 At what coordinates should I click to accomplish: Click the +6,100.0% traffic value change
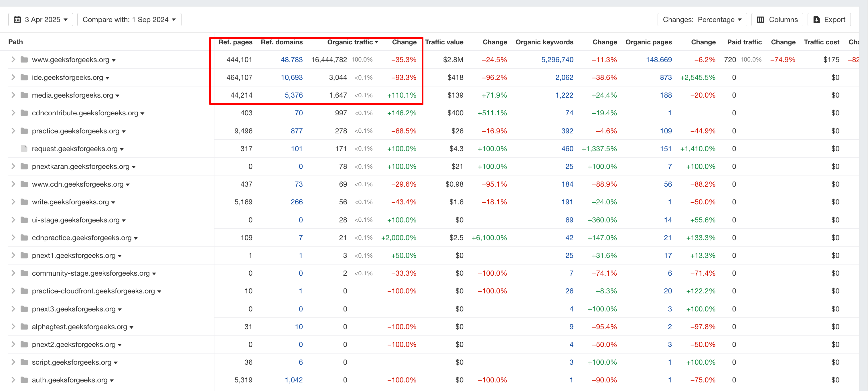[x=489, y=237]
